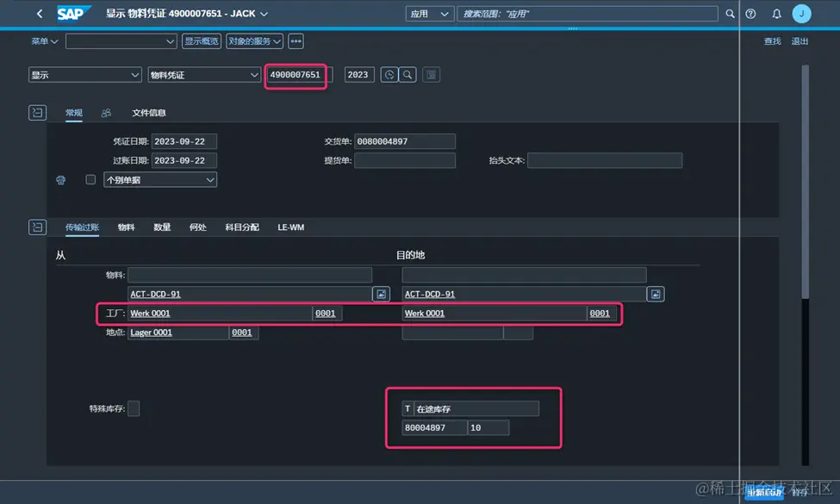The image size is (840, 504).
Task: Click the 交货单 field 0080004897
Action: point(405,141)
